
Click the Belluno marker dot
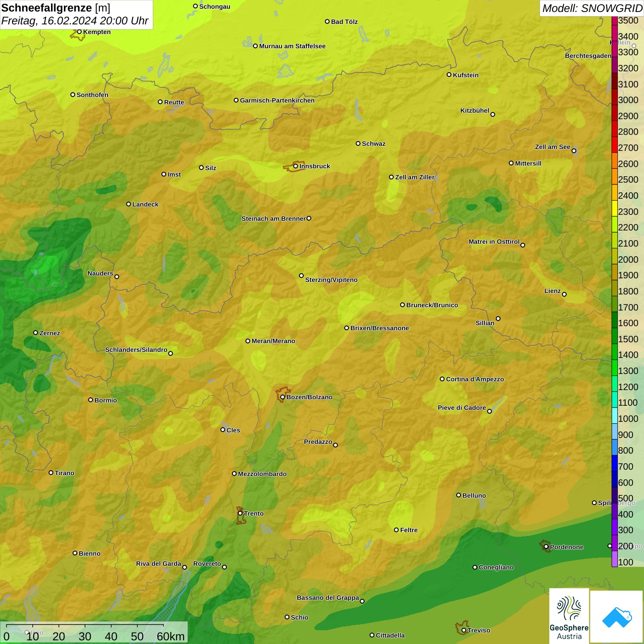459,495
